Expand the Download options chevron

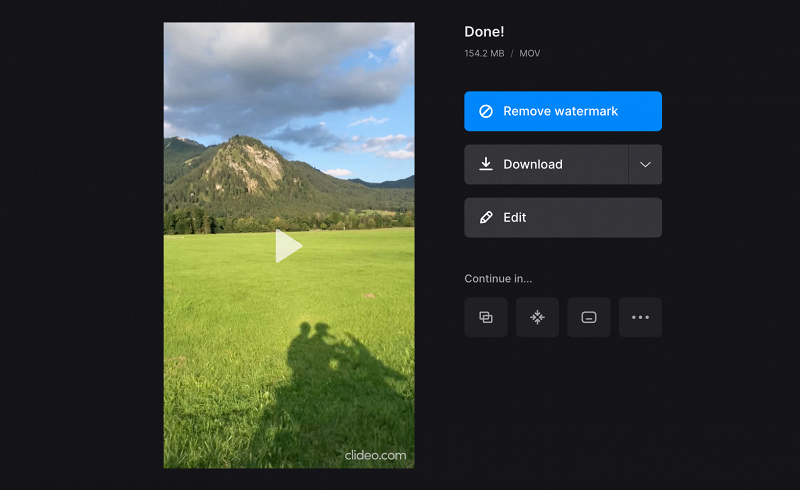(x=645, y=164)
